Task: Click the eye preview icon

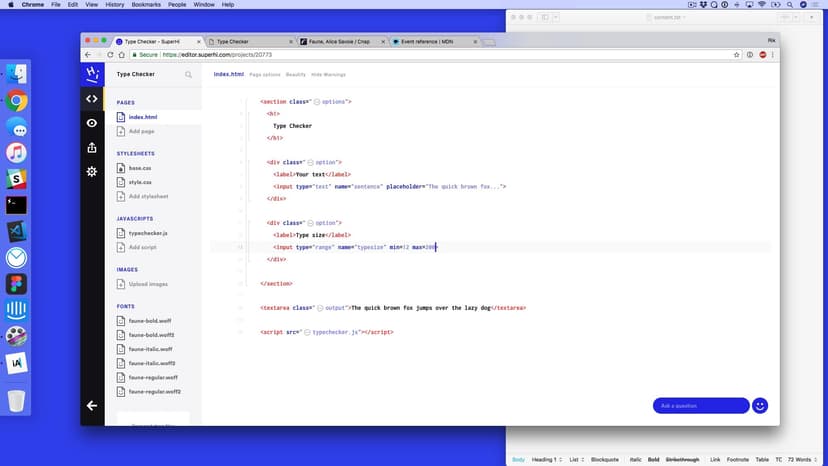Action: pos(92,123)
